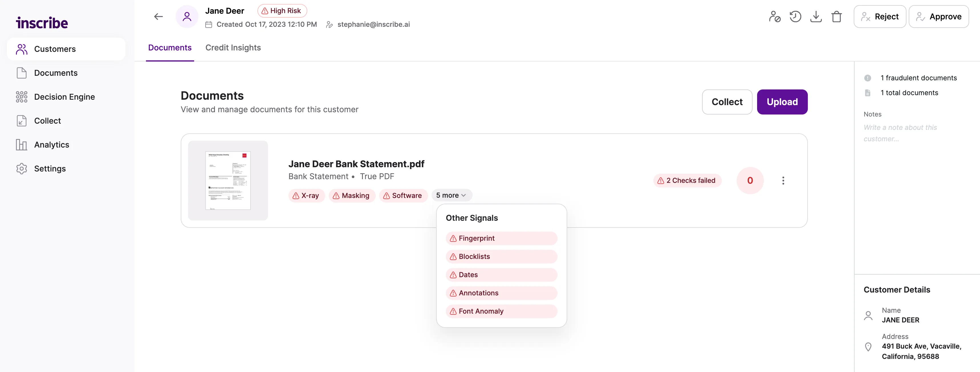980x372 pixels.
Task: Expand the 5 more signals dropdown
Action: point(451,195)
